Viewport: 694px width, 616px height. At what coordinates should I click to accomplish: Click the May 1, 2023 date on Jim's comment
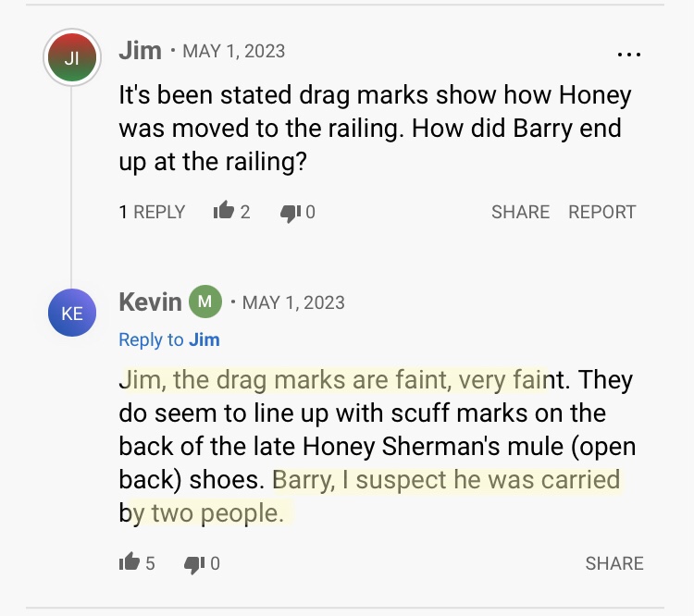(234, 51)
